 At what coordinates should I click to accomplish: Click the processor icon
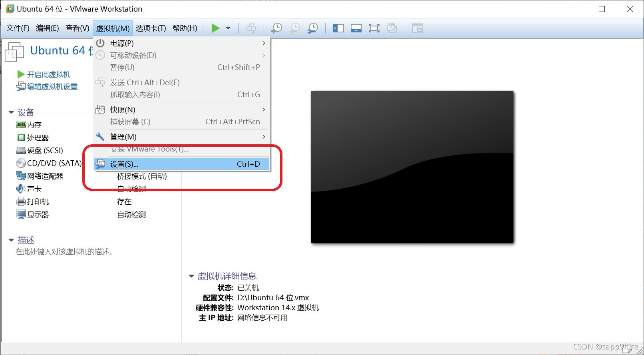21,138
